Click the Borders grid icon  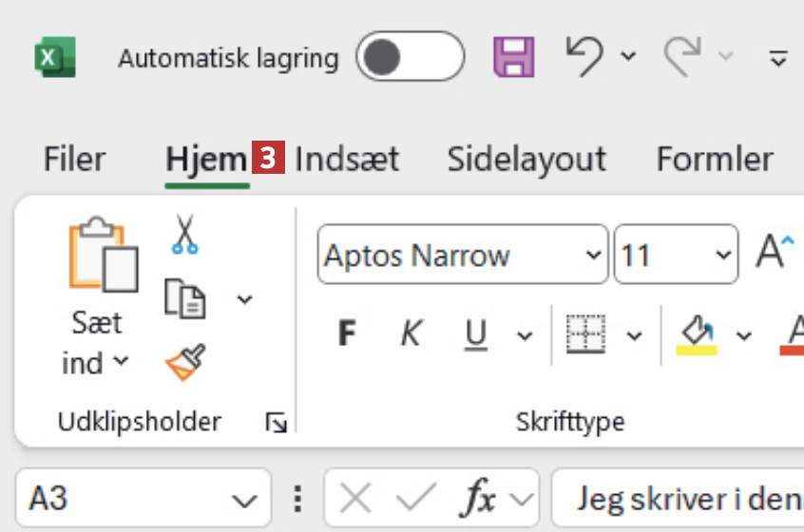585,333
